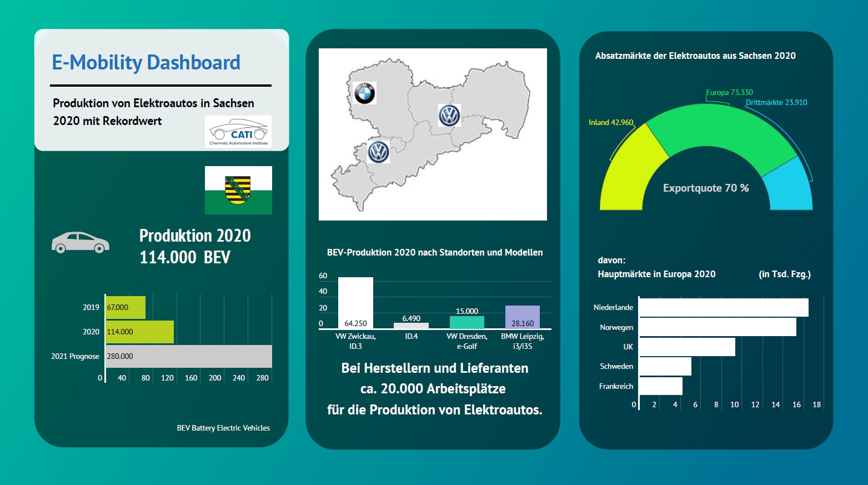Select the UK bar in Hauptmärkte chart
The width and height of the screenshot is (868, 485).
click(687, 347)
